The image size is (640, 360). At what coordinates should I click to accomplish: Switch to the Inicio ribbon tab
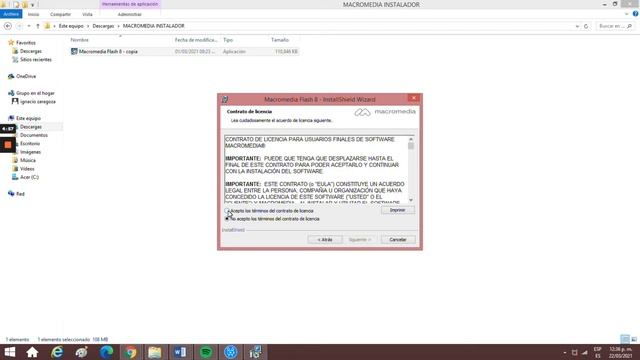33,14
